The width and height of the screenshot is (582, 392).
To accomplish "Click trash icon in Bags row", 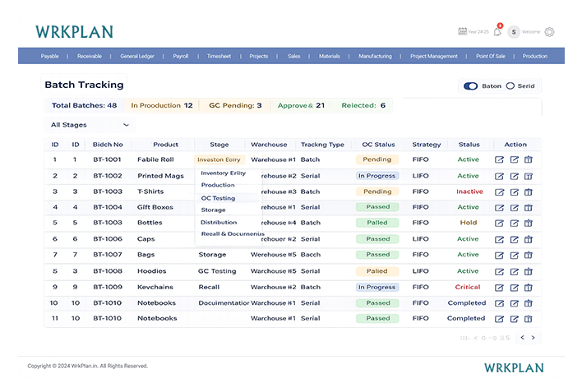I will tap(529, 255).
